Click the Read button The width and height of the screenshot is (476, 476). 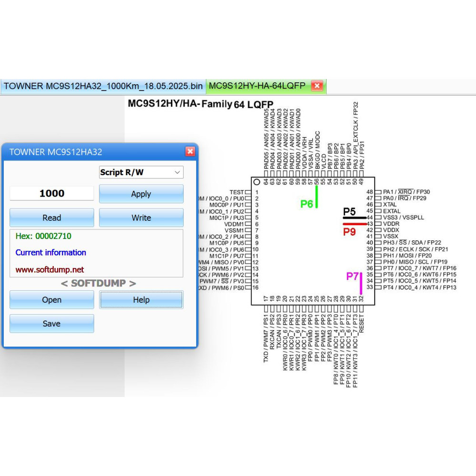51,218
